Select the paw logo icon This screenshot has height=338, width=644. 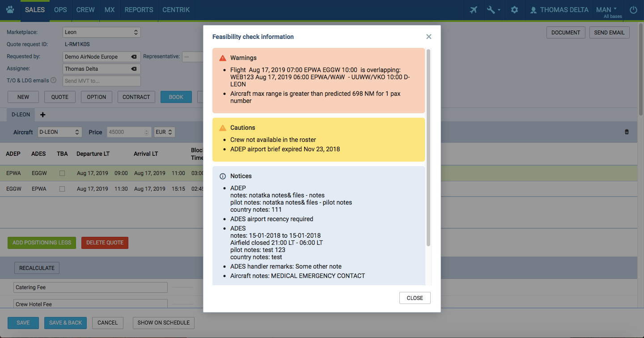[10, 9]
